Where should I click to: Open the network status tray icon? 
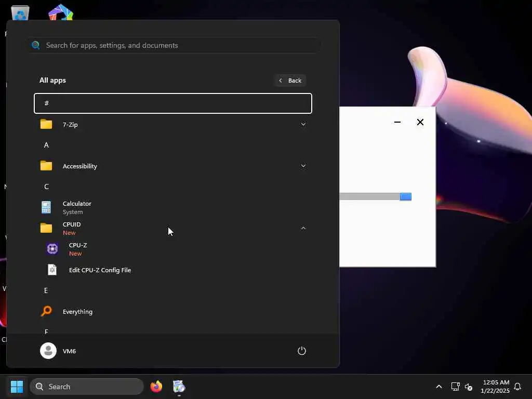(x=455, y=387)
